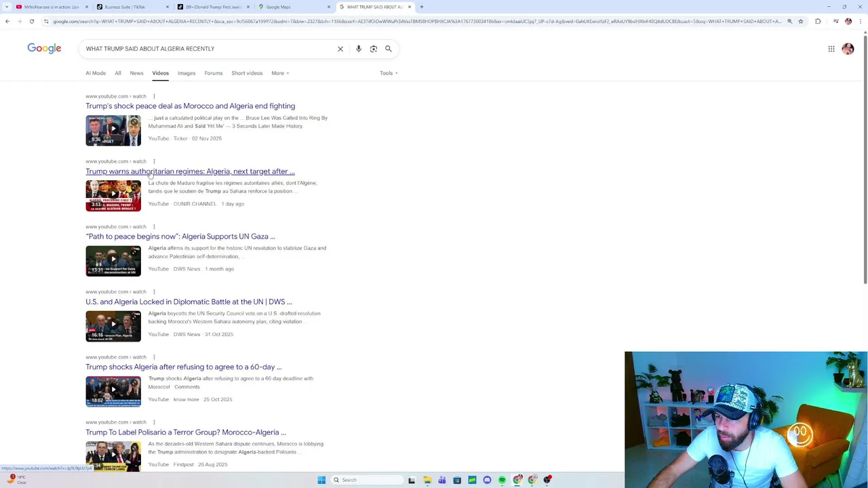Select the Videos tab
This screenshot has height=488, width=868.
(160, 73)
